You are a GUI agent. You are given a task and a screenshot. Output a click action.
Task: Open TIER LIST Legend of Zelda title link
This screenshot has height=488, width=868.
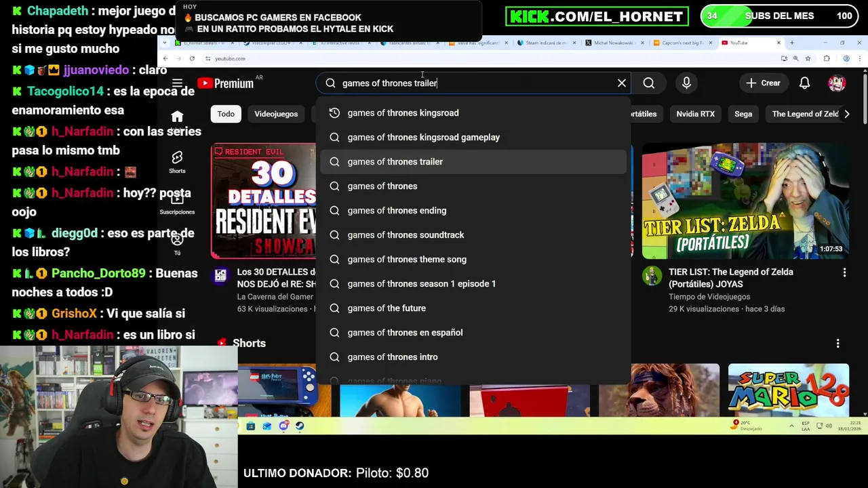[x=730, y=278]
